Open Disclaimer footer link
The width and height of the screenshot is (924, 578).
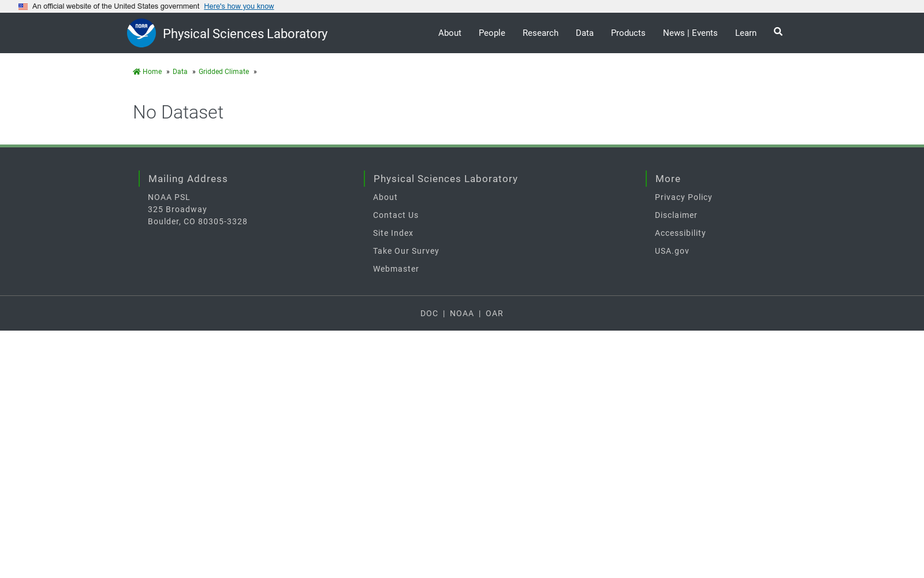pos(676,215)
